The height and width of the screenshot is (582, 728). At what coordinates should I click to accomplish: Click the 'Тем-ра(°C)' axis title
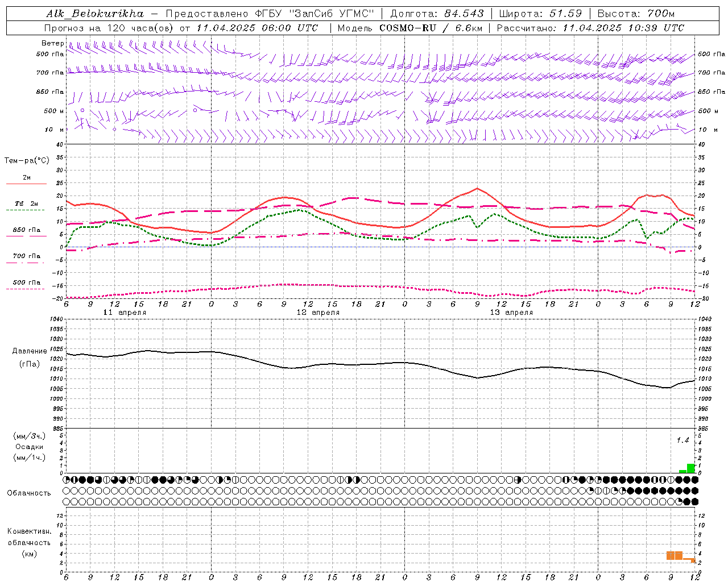coord(27,161)
